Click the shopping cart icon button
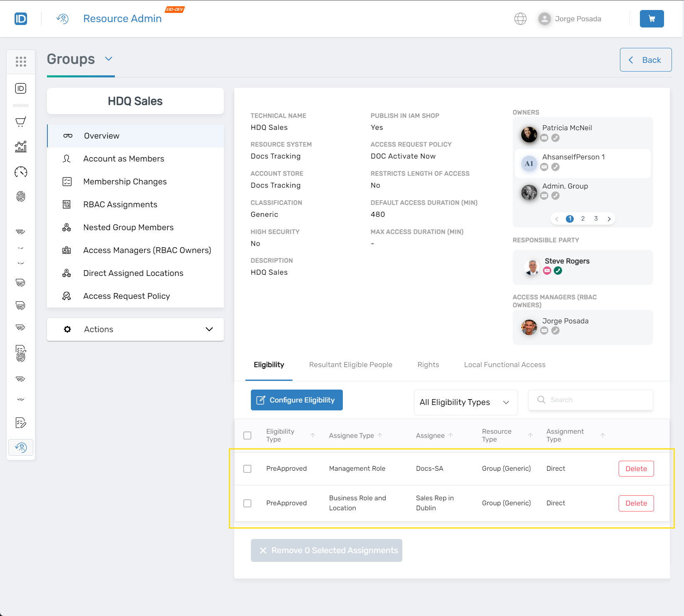684x616 pixels. pos(652,19)
